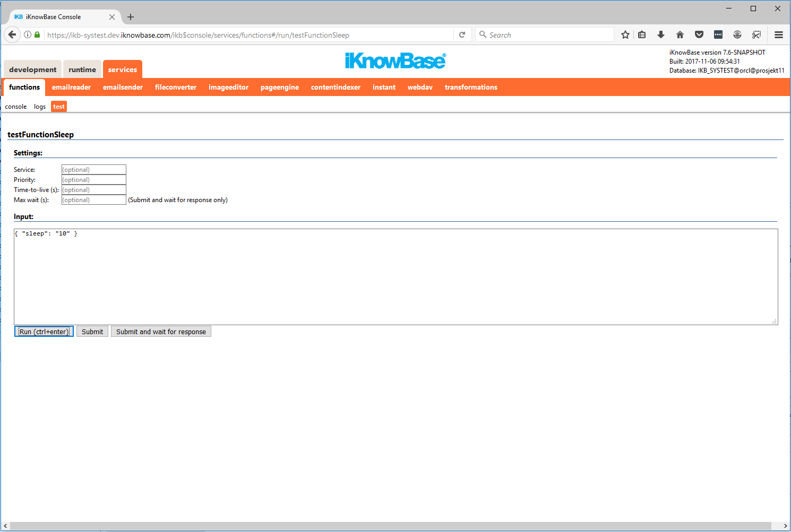Open the Pocket icon in toolbar
This screenshot has width=791, height=532.
pos(699,35)
